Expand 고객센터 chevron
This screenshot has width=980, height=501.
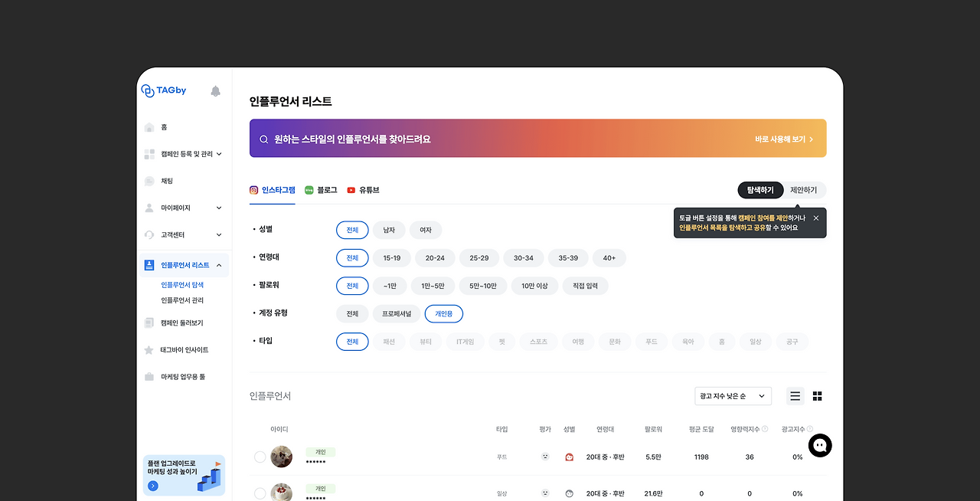click(x=219, y=234)
